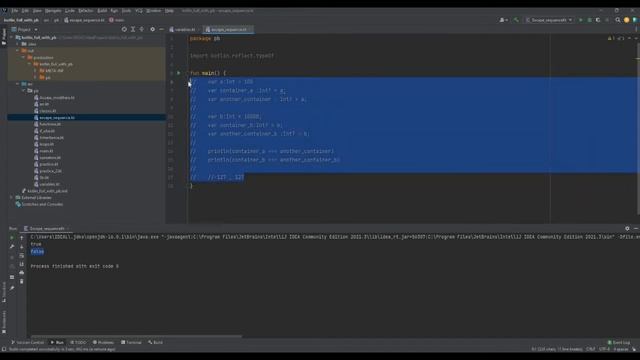Collapse the src folder
Screen dimensions: 640x360
18,84
